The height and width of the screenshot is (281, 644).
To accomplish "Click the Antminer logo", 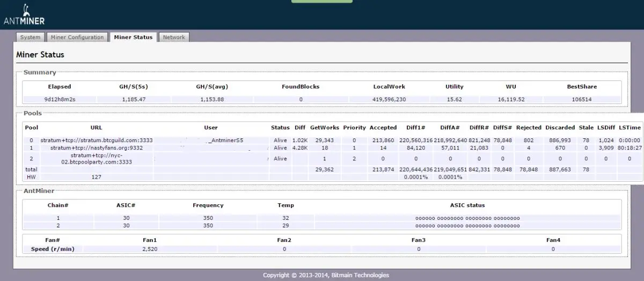I will tap(25, 15).
